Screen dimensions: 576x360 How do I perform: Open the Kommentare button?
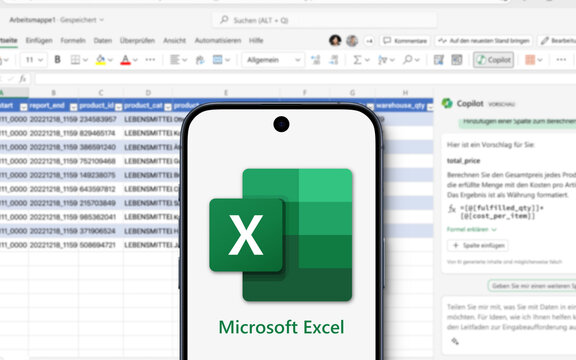405,41
